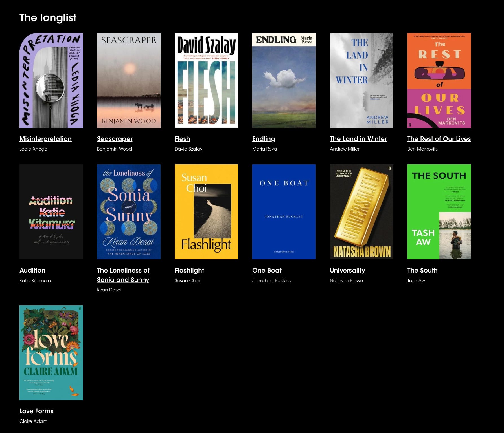504x433 pixels.
Task: Click the Misinterpretation book cover
Action: pyautogui.click(x=51, y=80)
